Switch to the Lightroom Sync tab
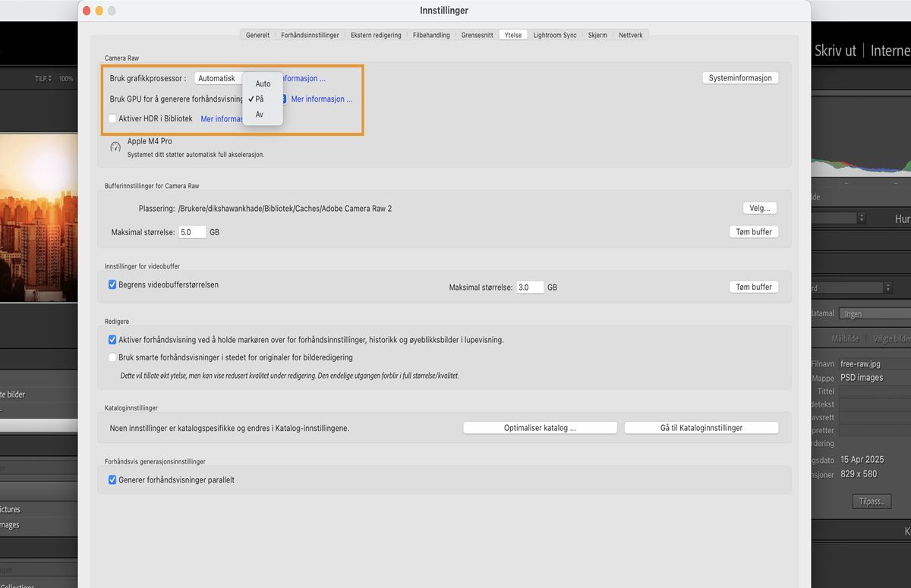Screen dimensions: 911x588 [x=555, y=34]
